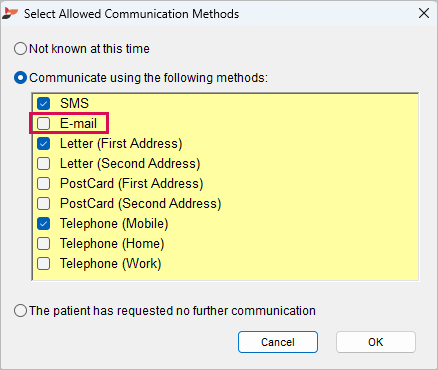Select patient has requested no further communication
438x370 pixels.
[x=20, y=311]
